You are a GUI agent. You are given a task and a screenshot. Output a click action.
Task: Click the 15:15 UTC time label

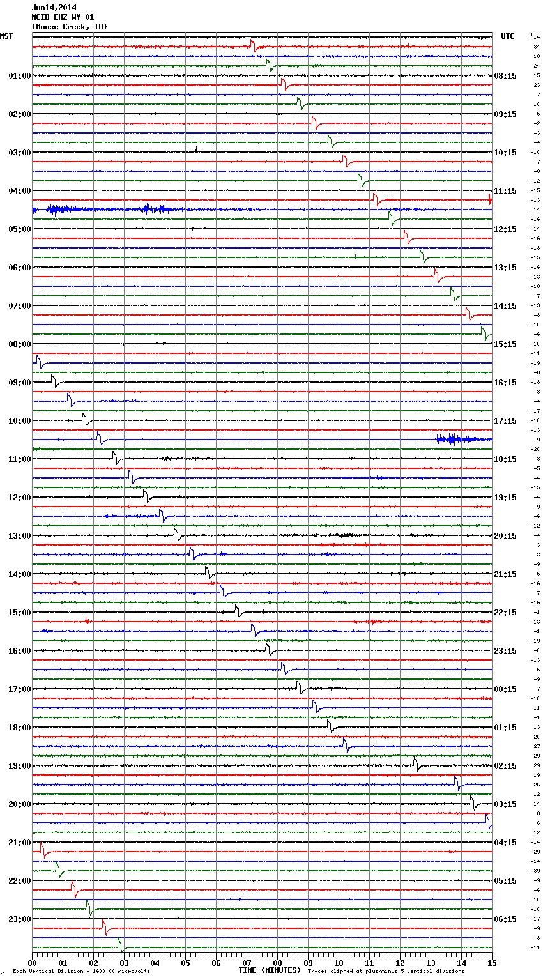tap(505, 344)
